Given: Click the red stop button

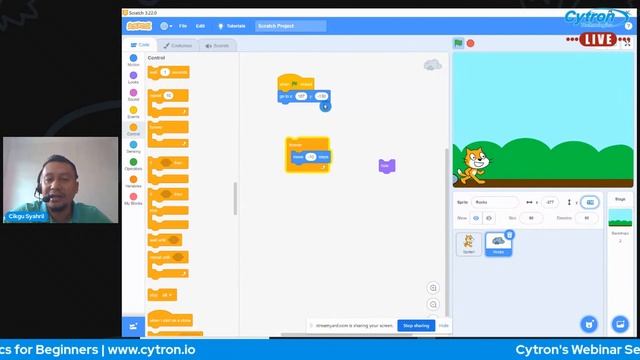Looking at the screenshot, I should coord(471,43).
